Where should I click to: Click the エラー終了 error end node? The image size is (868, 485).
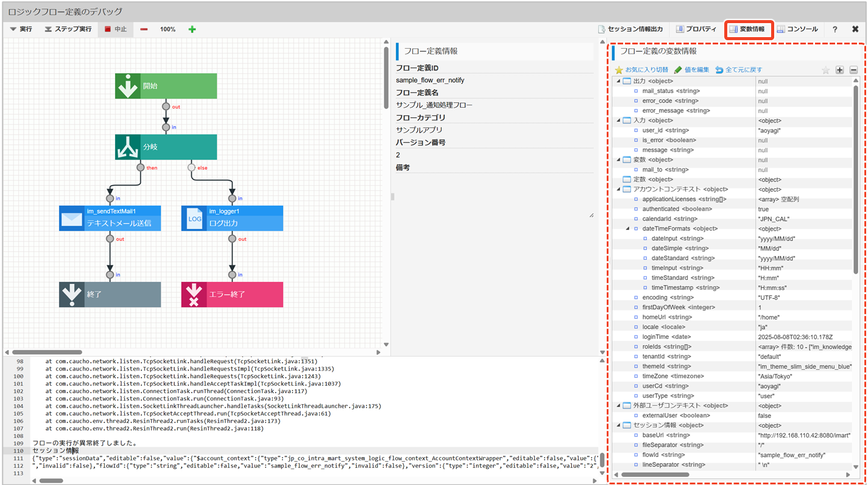point(232,294)
